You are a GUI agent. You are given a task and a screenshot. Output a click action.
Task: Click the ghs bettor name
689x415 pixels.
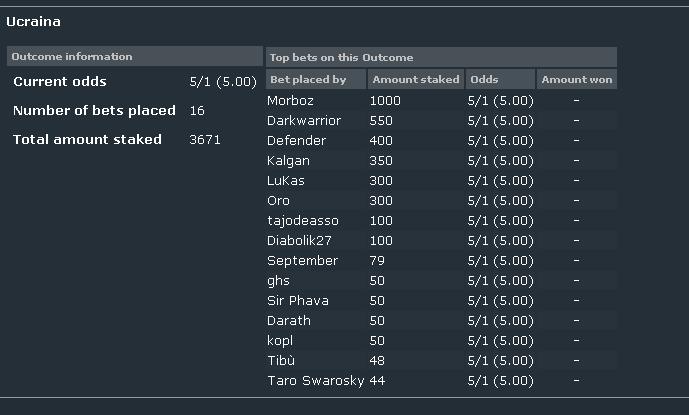[278, 281]
